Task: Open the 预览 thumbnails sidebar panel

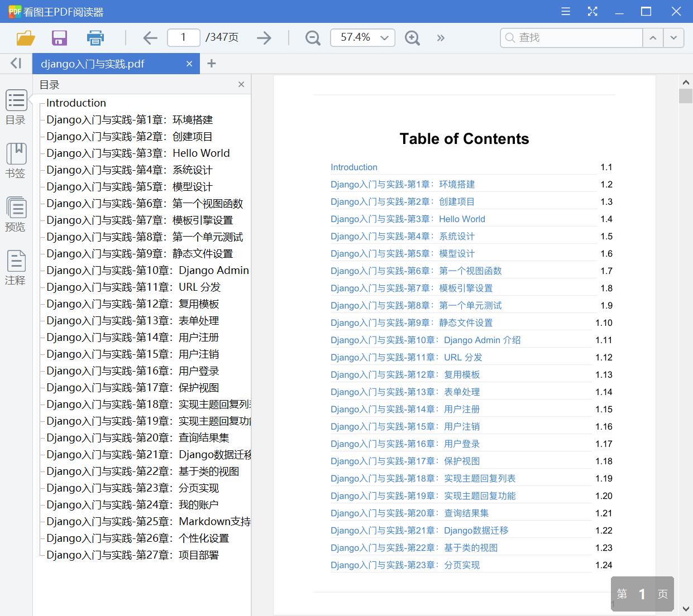Action: click(x=16, y=214)
